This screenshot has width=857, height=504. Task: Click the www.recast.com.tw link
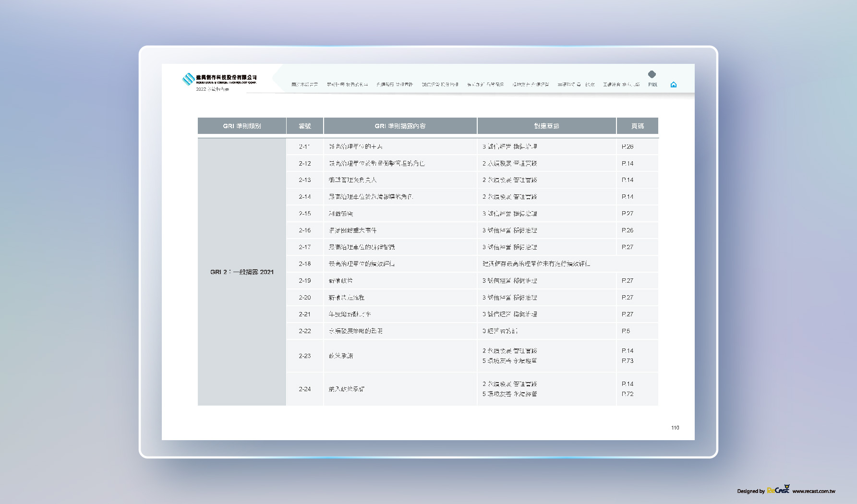coord(814,491)
